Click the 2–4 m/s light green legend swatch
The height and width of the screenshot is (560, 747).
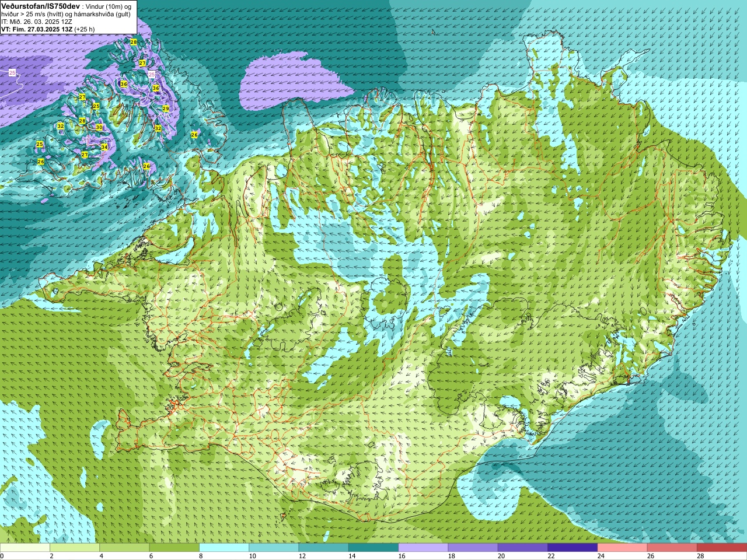(x=75, y=548)
